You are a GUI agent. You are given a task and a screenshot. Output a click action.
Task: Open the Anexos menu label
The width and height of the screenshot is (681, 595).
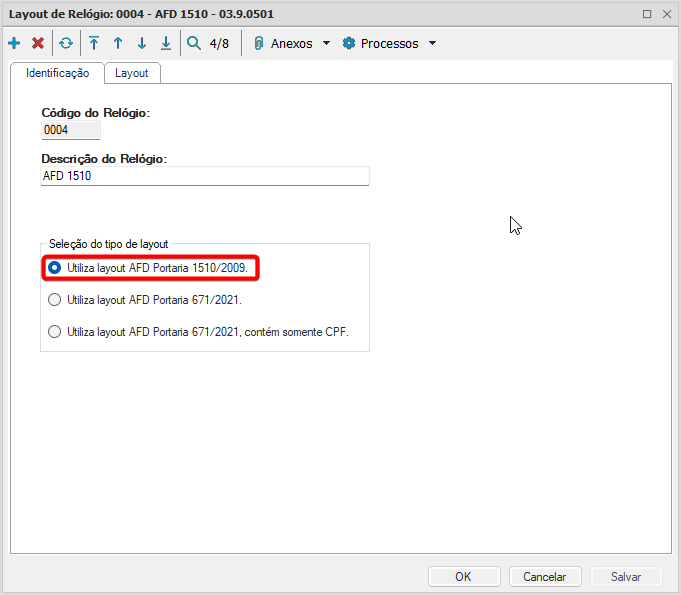tap(291, 44)
